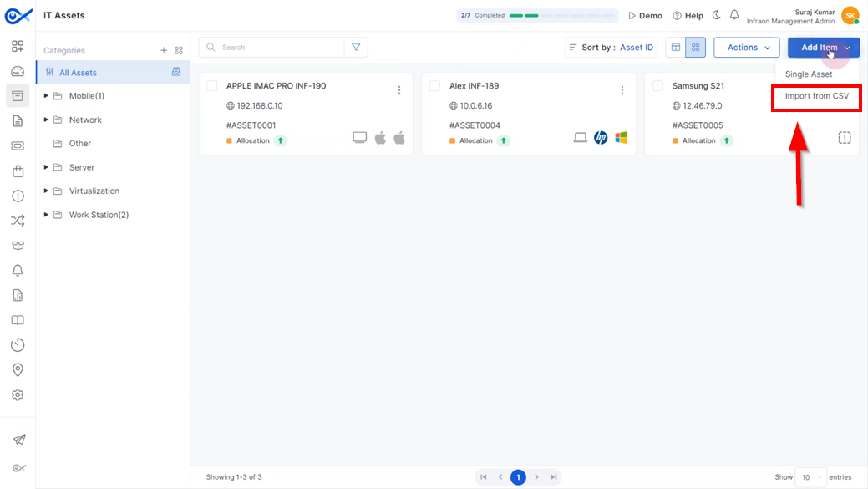Screen dimensions: 868x489
Task: Select the grid card view icon
Action: (x=695, y=48)
